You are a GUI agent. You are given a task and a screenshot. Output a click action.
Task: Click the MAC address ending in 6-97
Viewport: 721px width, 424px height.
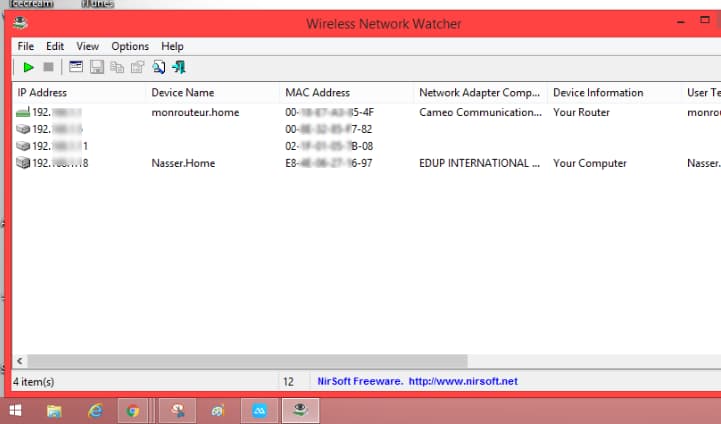328,163
